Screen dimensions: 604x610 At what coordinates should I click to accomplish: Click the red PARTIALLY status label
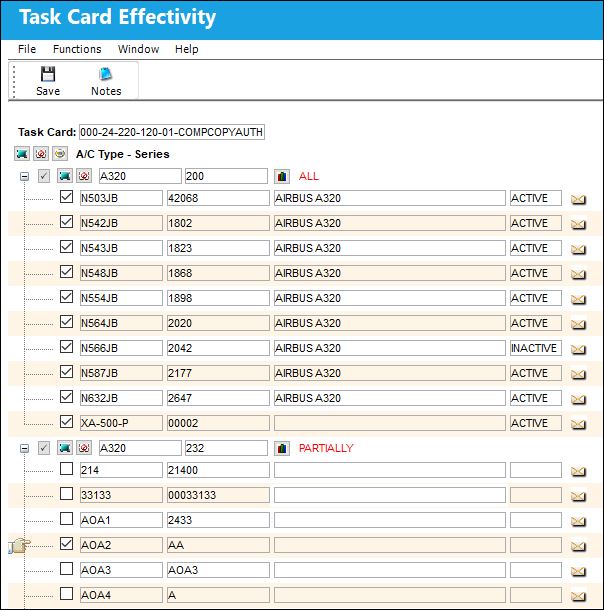326,448
